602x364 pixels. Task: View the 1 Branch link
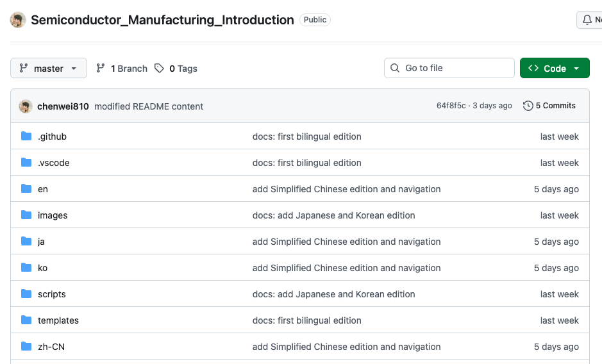(x=122, y=69)
